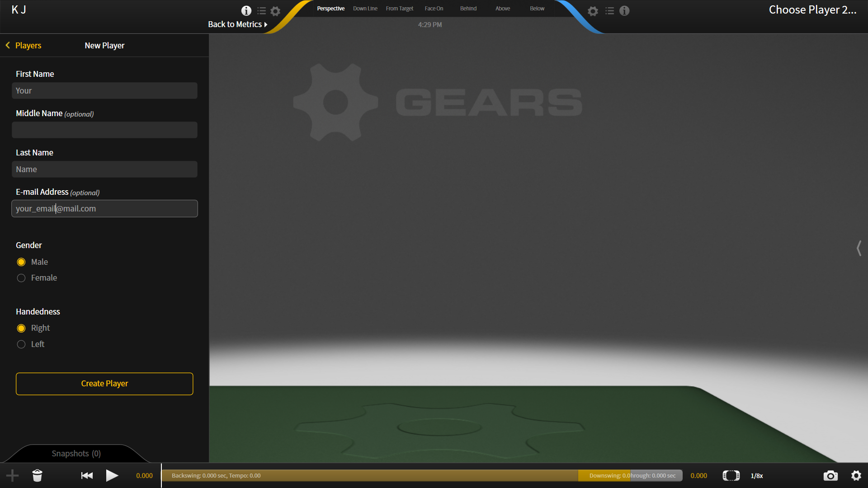Viewport: 868px width, 488px height.
Task: Open right player list icon
Action: coord(609,11)
